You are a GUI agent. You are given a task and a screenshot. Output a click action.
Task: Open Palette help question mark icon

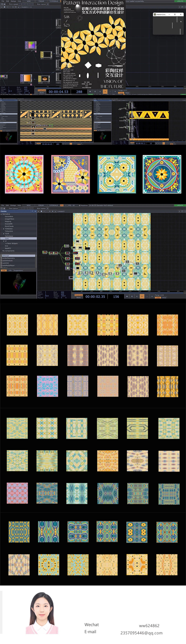pyautogui.click(x=32, y=211)
